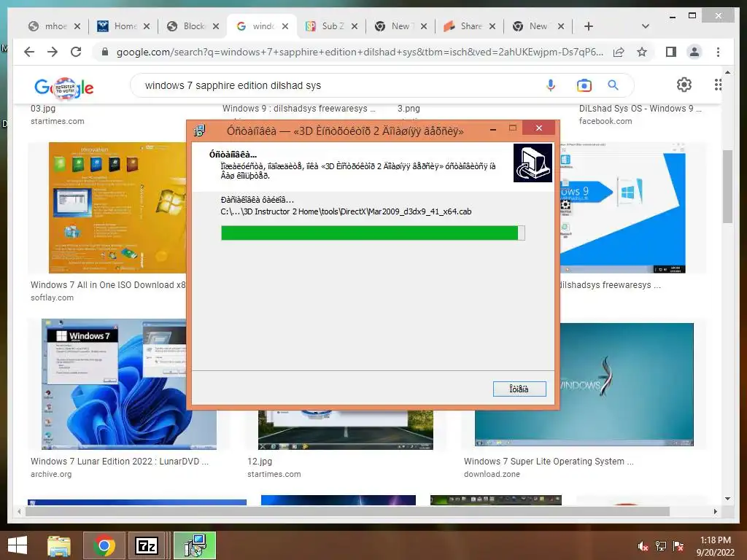Open Action Center flag icon
Screen dimensions: 747x560
coord(678,546)
